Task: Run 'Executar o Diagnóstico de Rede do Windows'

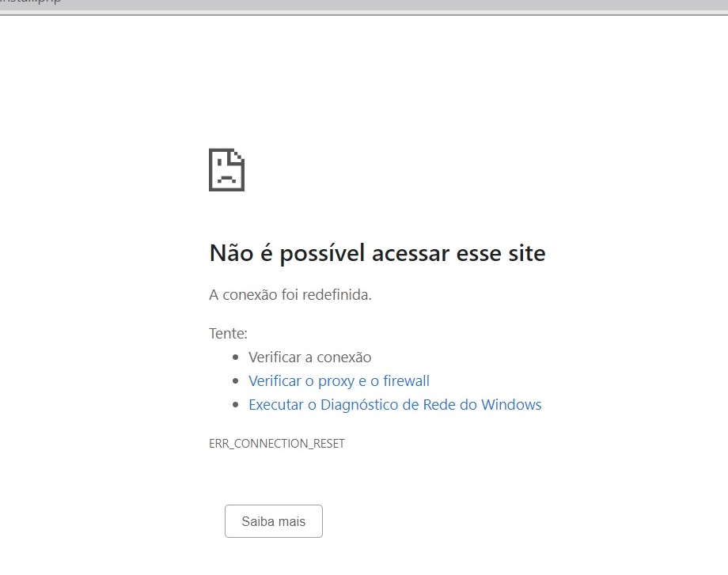Action: (395, 405)
